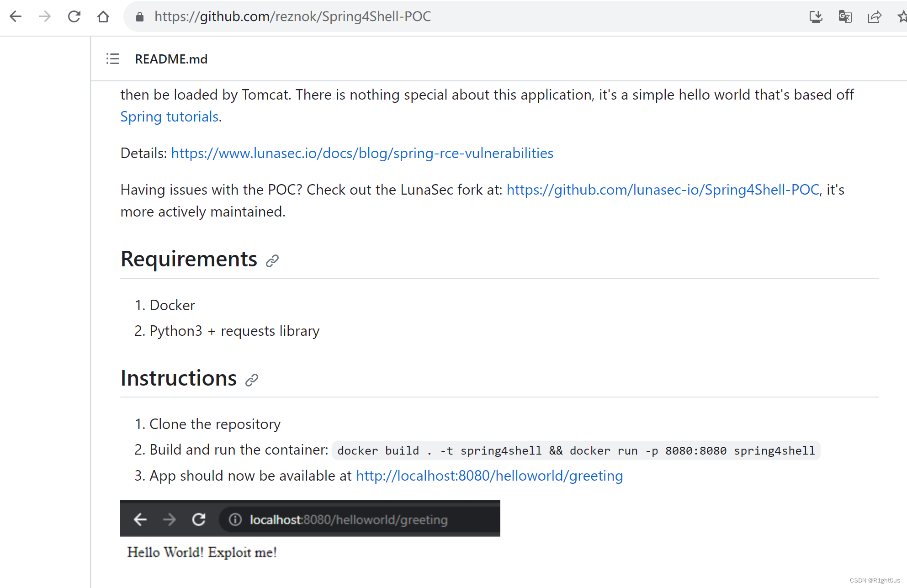Click the docker build command code snippet

[x=576, y=450]
